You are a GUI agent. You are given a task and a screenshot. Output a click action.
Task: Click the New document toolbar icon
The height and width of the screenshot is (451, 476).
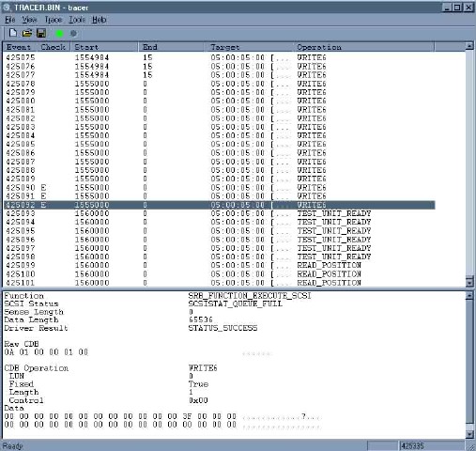click(13, 33)
